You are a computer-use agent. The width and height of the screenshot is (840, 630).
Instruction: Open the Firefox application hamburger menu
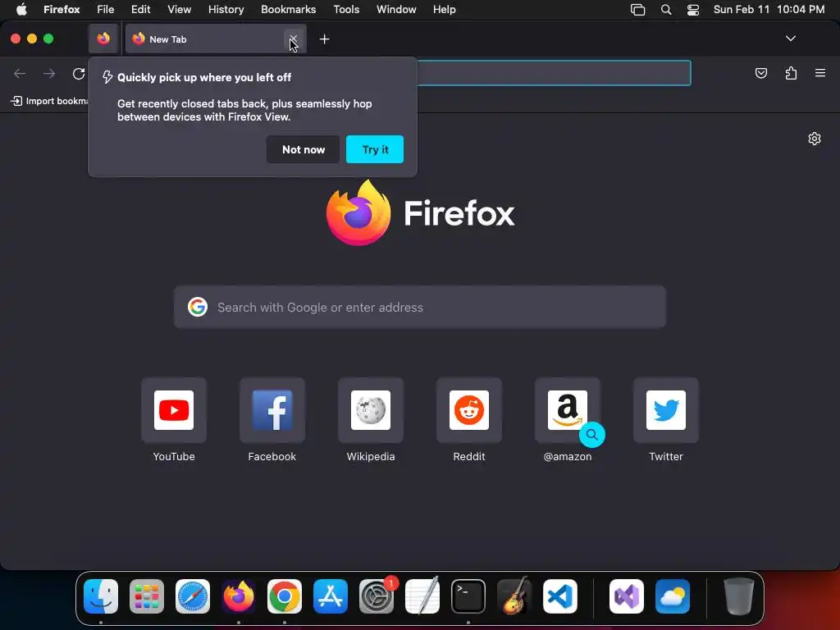point(820,73)
